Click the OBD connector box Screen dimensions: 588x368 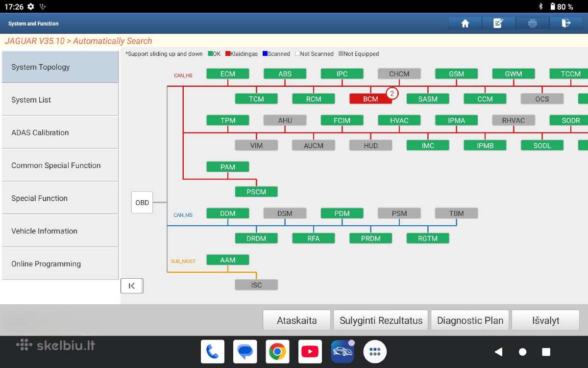pyautogui.click(x=142, y=202)
